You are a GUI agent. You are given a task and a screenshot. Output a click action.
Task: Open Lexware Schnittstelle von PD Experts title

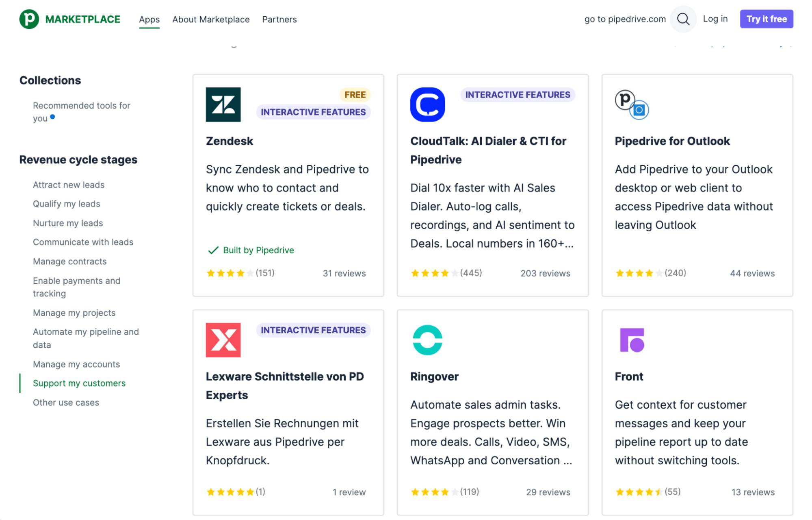click(284, 386)
